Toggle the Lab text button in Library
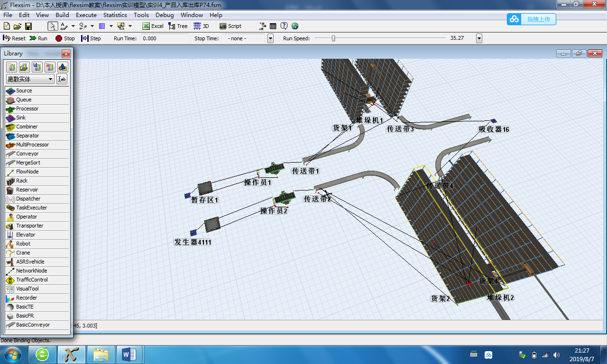 tap(62, 79)
